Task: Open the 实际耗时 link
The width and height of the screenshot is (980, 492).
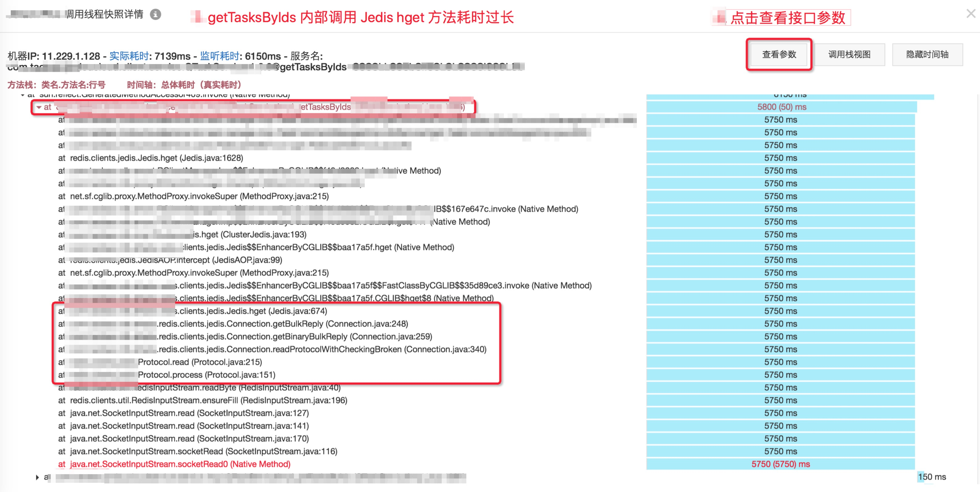Action: point(129,56)
